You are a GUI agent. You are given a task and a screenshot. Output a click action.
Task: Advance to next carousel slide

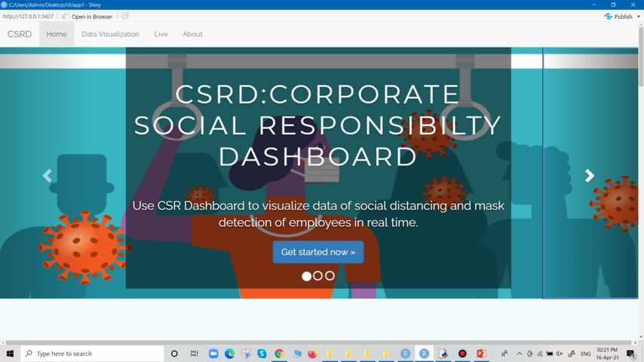click(x=590, y=176)
